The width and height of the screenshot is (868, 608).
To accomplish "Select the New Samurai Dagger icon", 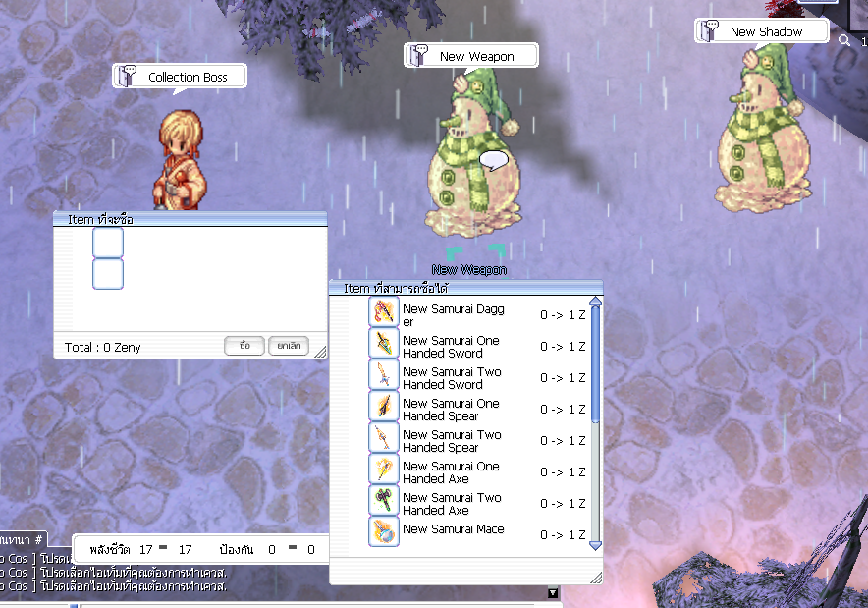I will pos(383,311).
